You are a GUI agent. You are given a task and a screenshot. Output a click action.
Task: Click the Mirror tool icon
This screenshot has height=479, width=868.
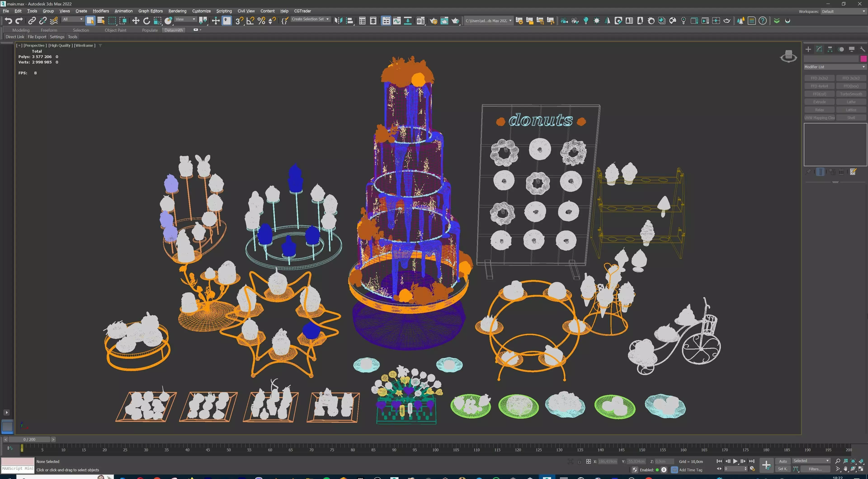338,21
